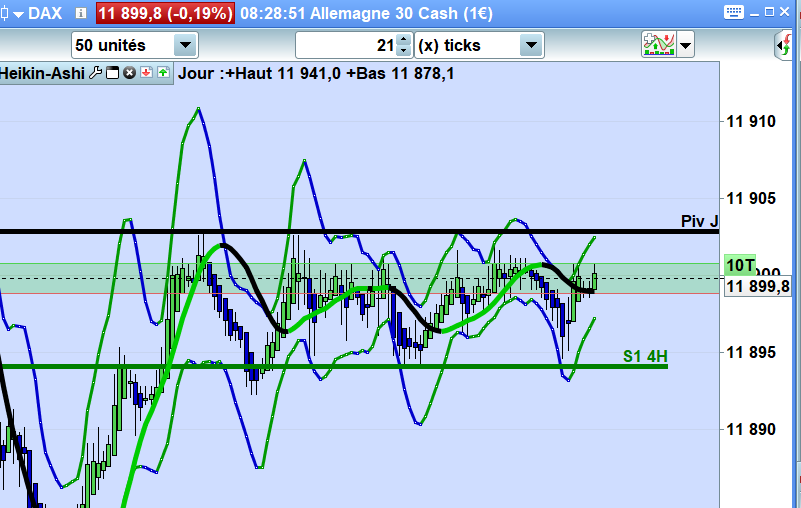Click the Jour +Haut 11 941,0 text
The width and height of the screenshot is (801, 508).
click(x=259, y=74)
